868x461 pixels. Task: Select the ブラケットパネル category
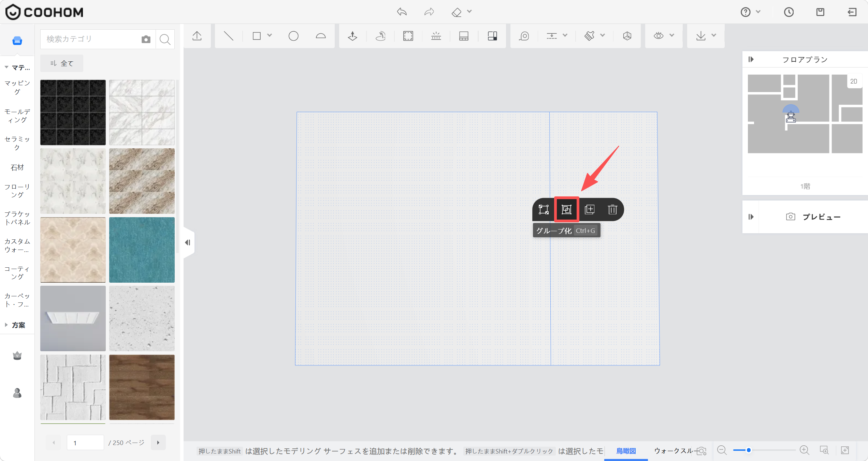17,218
